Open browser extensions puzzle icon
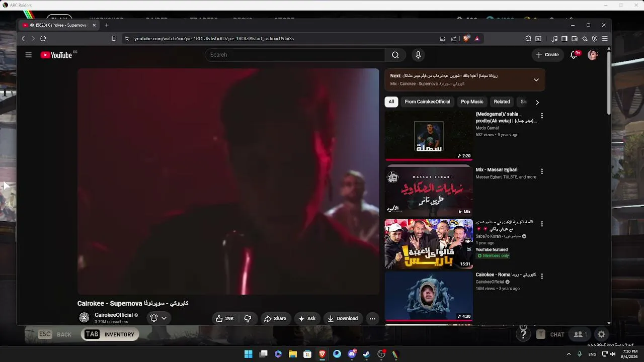The image size is (644, 362). coord(528,38)
